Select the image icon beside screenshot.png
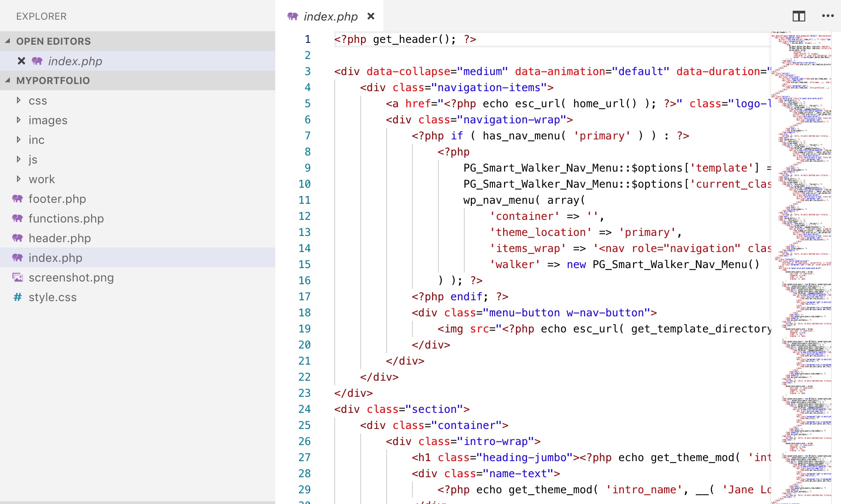Image resolution: width=841 pixels, height=504 pixels. pyautogui.click(x=18, y=277)
